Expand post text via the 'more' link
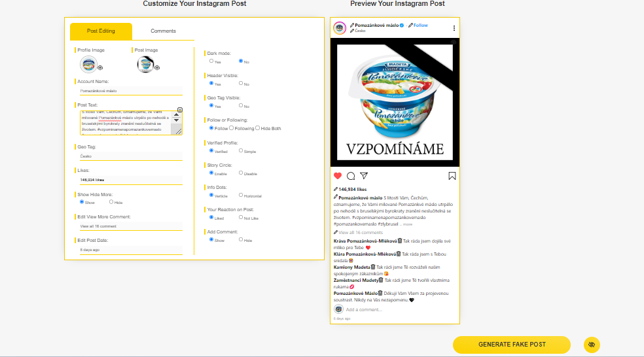This screenshot has width=644, height=357. tap(408, 224)
